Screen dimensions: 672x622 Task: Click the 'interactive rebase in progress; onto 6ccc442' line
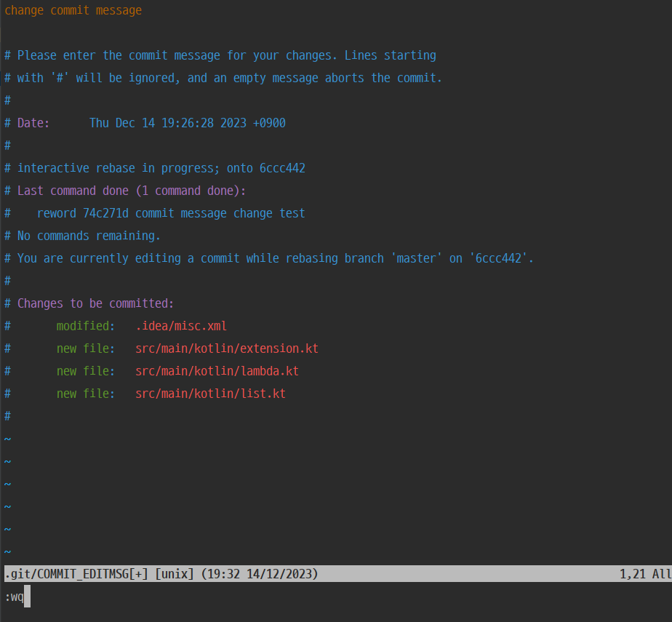tap(155, 169)
